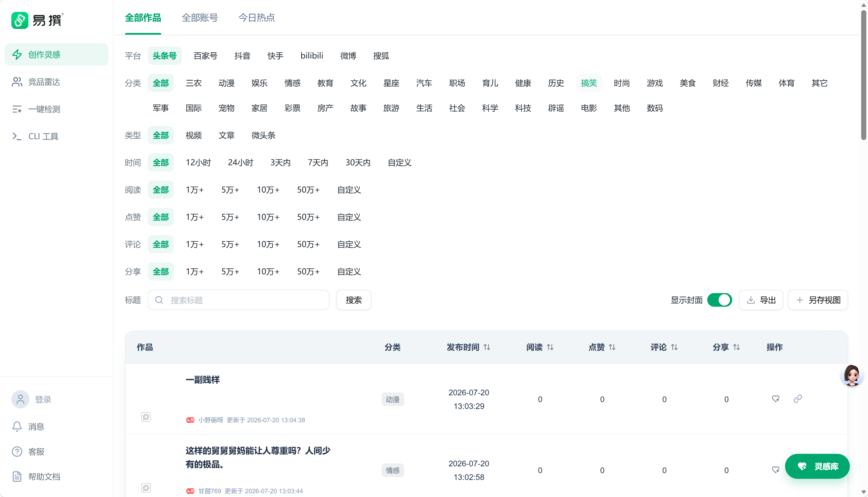Click the magnifier icon in the title search box

pos(159,300)
